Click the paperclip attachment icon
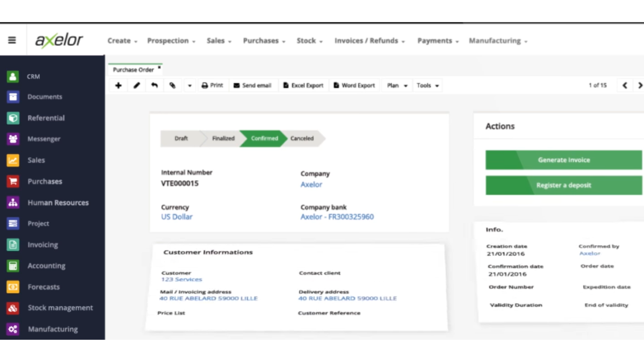This screenshot has height=362, width=644. point(172,85)
